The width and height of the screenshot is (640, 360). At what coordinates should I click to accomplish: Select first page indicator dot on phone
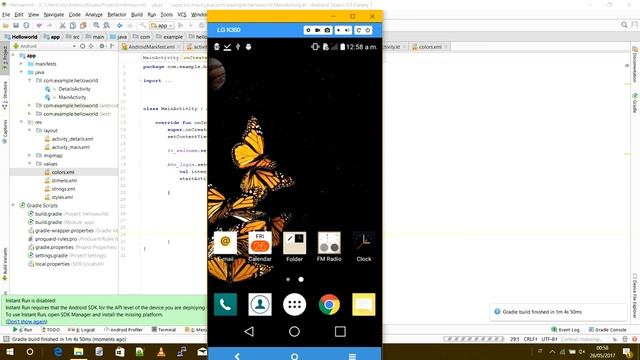pos(288,280)
